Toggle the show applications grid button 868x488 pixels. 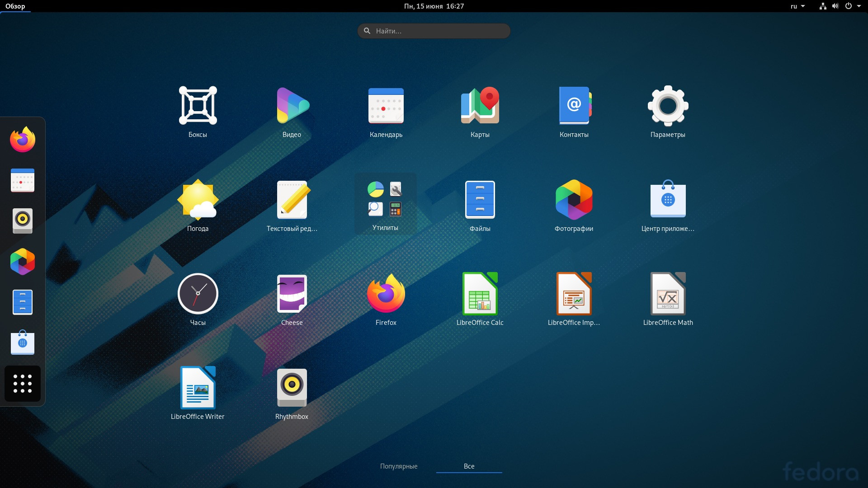pos(23,384)
